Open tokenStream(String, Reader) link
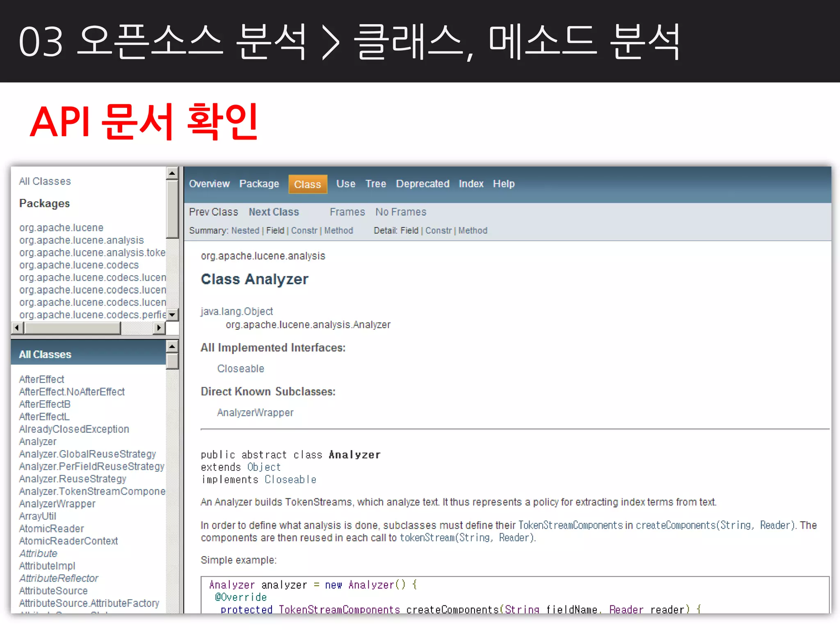Image resolution: width=840 pixels, height=630 pixels. point(467,538)
